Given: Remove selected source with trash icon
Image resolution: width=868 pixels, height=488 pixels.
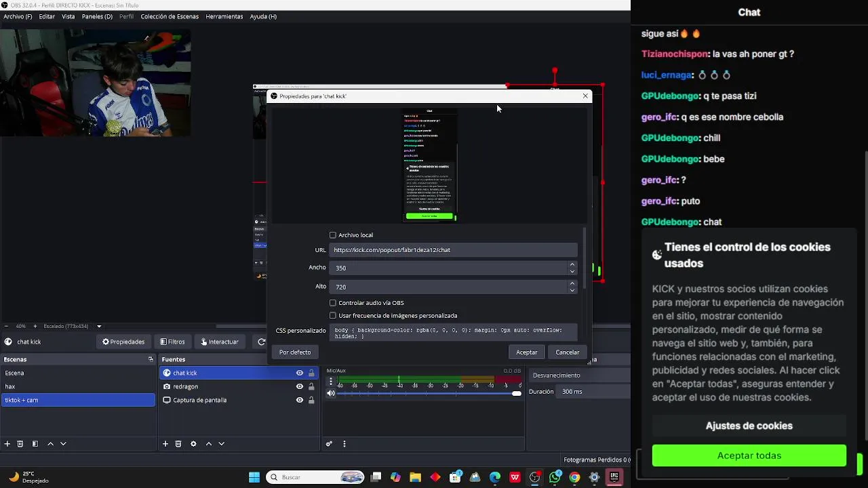Looking at the screenshot, I should click(x=178, y=444).
